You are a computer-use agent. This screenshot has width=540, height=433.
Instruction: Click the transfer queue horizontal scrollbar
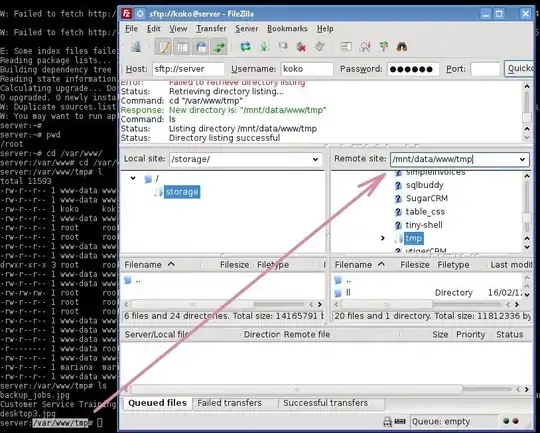pos(296,390)
